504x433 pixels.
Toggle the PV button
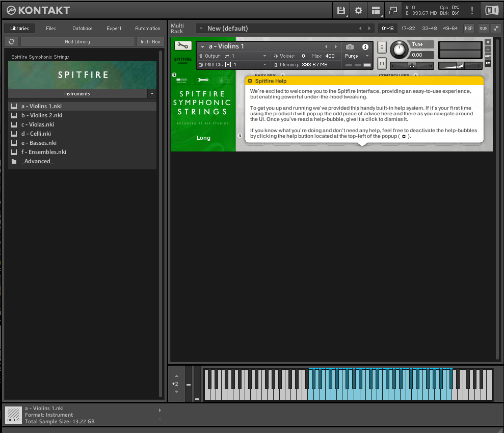(488, 63)
